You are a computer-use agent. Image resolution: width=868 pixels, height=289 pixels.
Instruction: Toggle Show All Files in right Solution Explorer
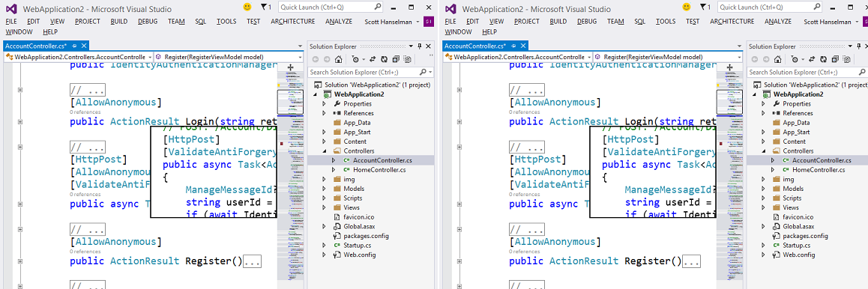(x=847, y=59)
